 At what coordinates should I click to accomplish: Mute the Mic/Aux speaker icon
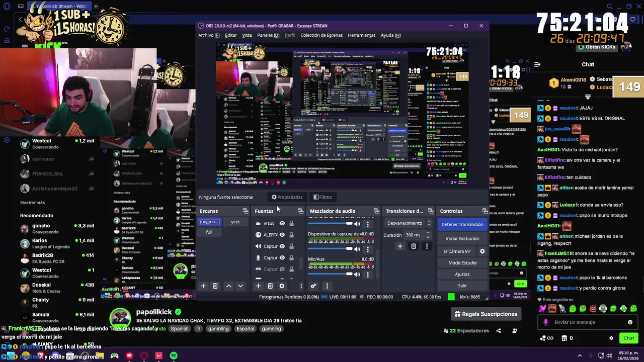click(357, 274)
